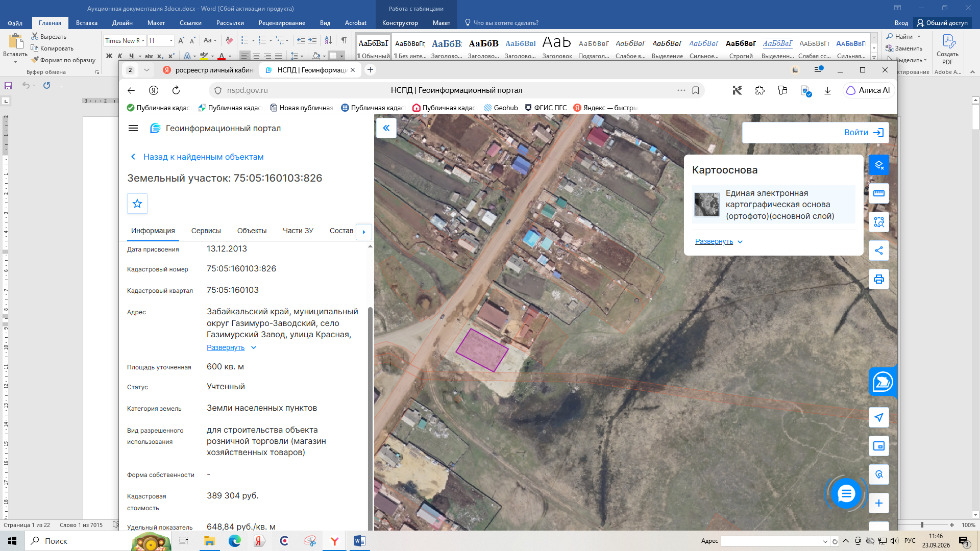Viewport: 980px width, 551px height.
Task: Open Алиса AI assistant button
Action: [x=868, y=90]
